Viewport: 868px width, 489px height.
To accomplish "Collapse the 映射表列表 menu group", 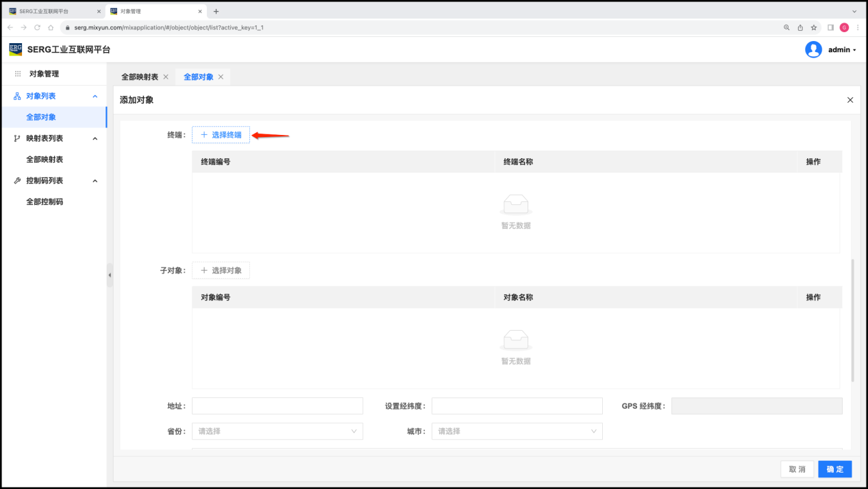I will [95, 139].
